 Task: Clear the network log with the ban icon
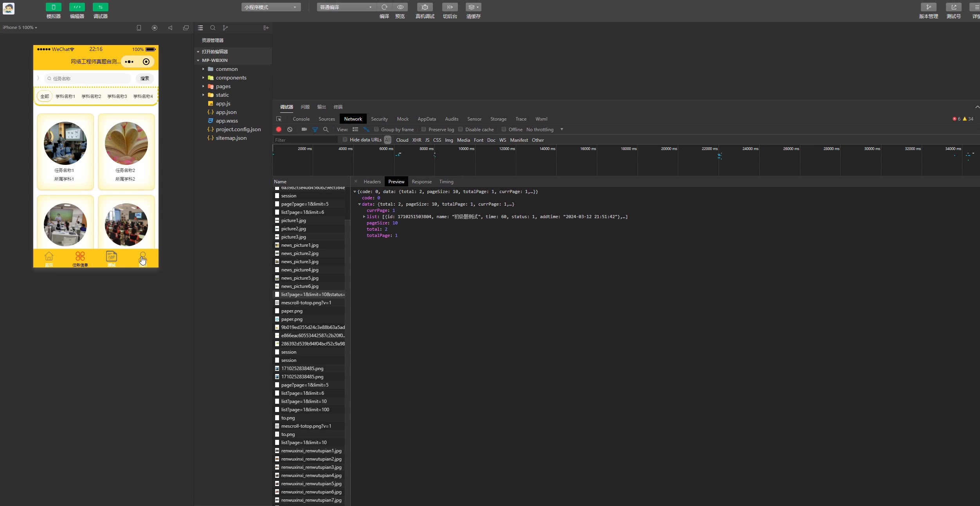pyautogui.click(x=290, y=129)
